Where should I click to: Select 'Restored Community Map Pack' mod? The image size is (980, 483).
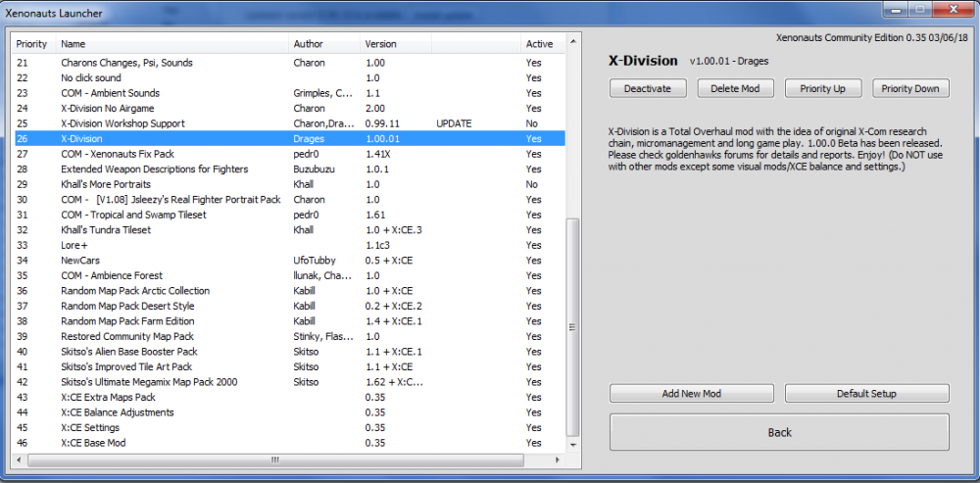[x=289, y=336]
